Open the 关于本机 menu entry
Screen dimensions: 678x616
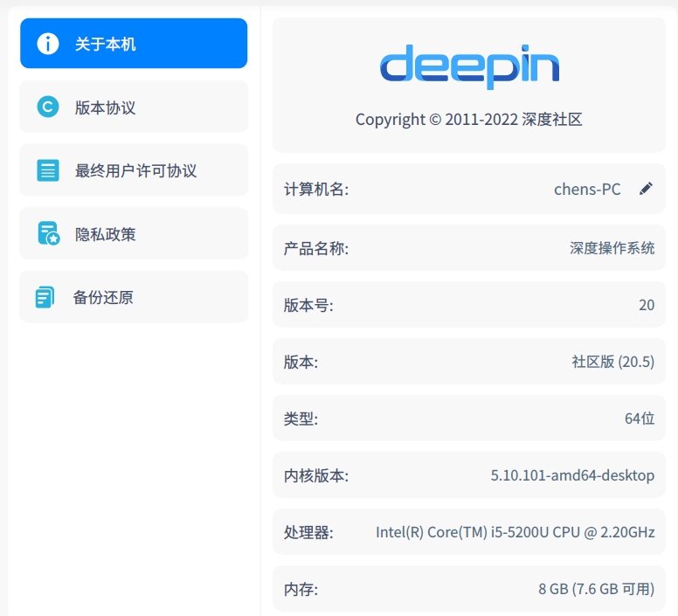click(134, 43)
